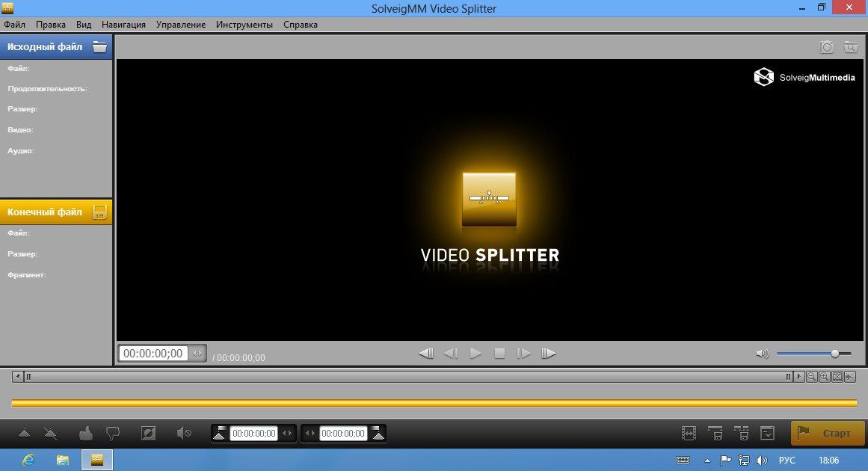Click the remove marker crossed triangle icon

[x=50, y=433]
